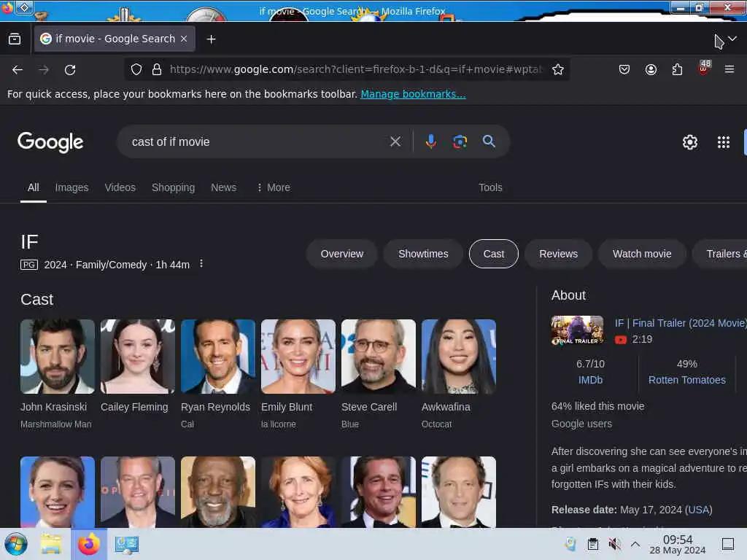747x560 pixels.
Task: Click the address bar URL
Action: [x=355, y=69]
